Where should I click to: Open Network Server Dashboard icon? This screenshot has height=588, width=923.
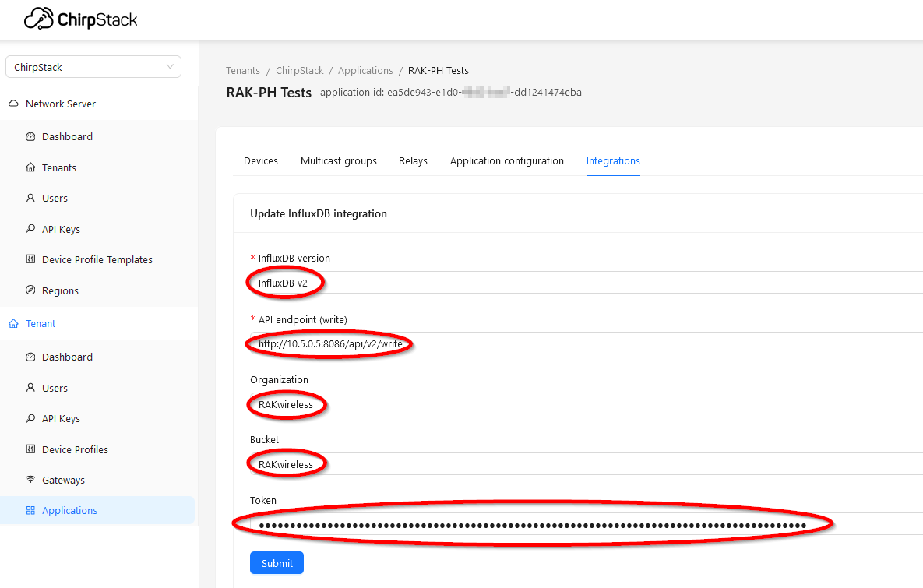pos(30,137)
